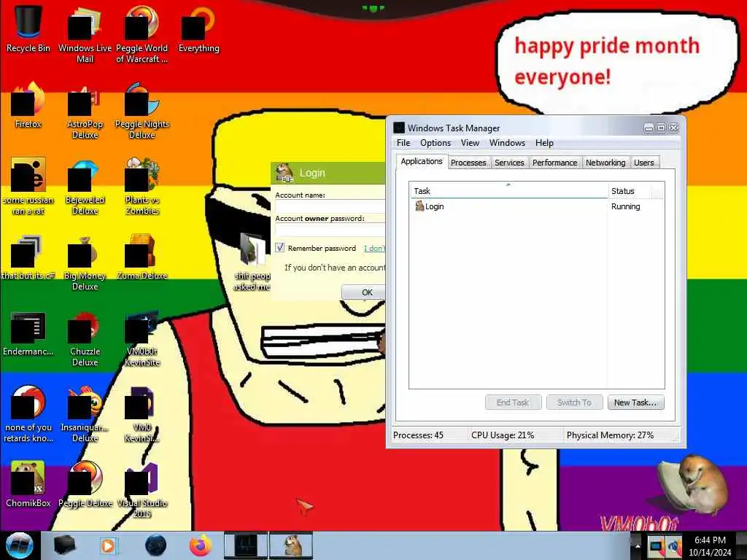Select VM0b0t KevinSite desktop icon
The image size is (747, 560).
tap(142, 338)
